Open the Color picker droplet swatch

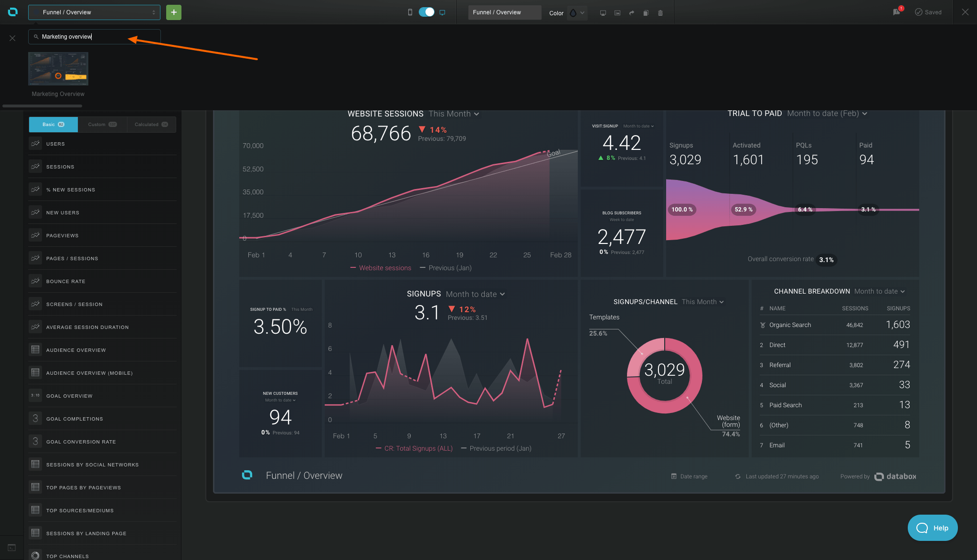coord(573,13)
